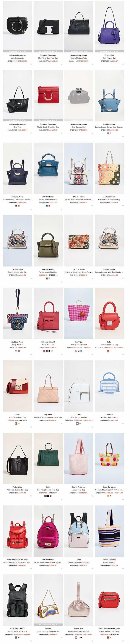Open the Earthette Accordion Cross Body image
The image size is (130, 644).
79,241
